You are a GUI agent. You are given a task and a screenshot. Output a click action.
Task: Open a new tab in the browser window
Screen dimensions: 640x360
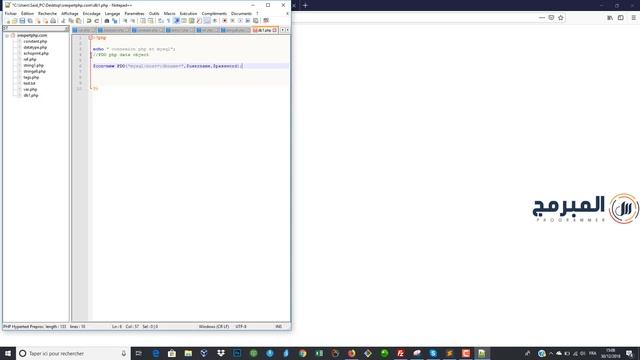[x=305, y=5]
